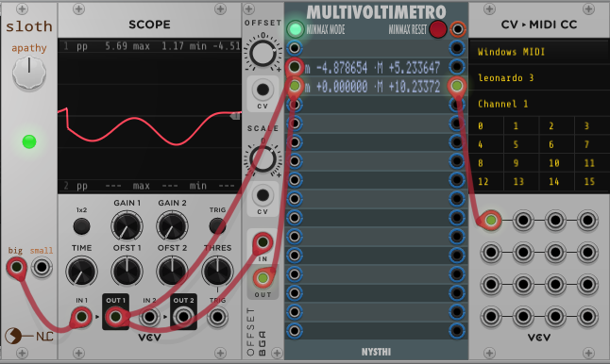The width and height of the screenshot is (610, 364).
Task: Click the Scope OUT 1 jack
Action: [x=115, y=317]
